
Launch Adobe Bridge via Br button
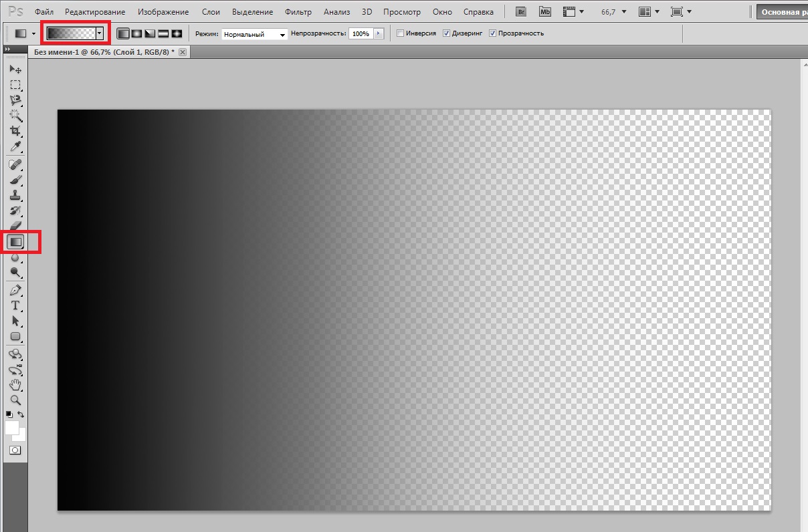pos(521,12)
